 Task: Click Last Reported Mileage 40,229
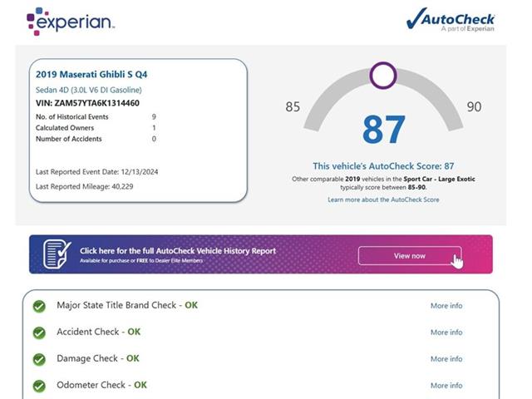point(85,186)
